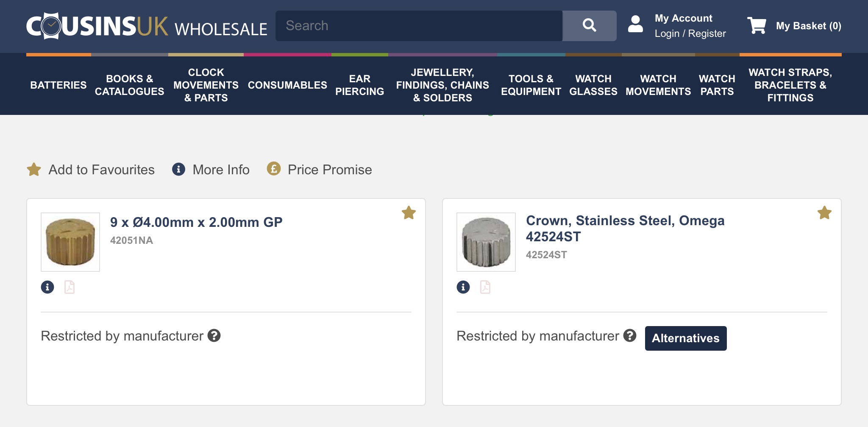Expand Clock Movements & Parts menu

tap(206, 85)
